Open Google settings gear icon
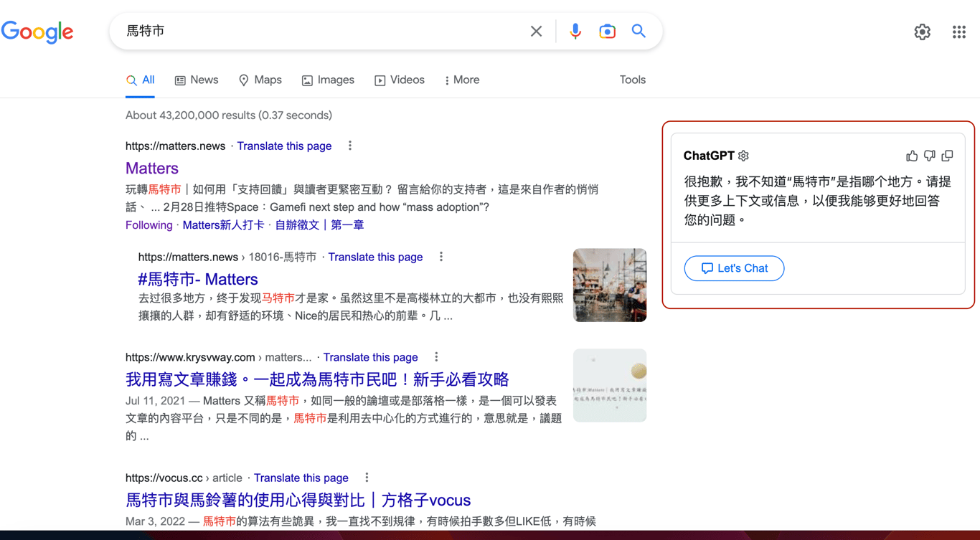This screenshot has width=980, height=540. [x=922, y=32]
